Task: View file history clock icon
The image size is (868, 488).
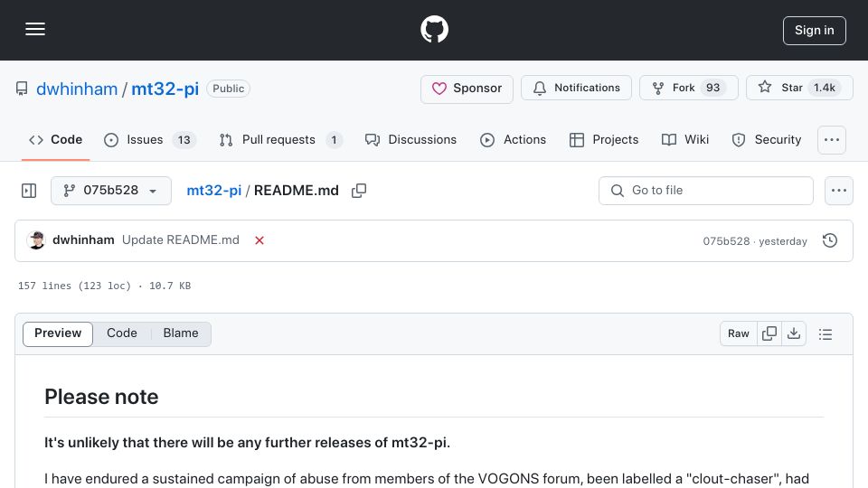Action: pyautogui.click(x=830, y=240)
